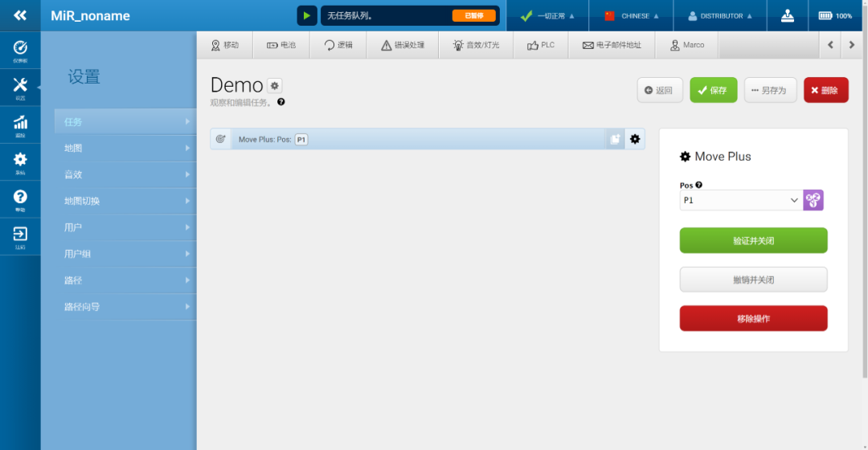868x450 pixels.
Task: Open manual joystick control icon
Action: (x=788, y=15)
